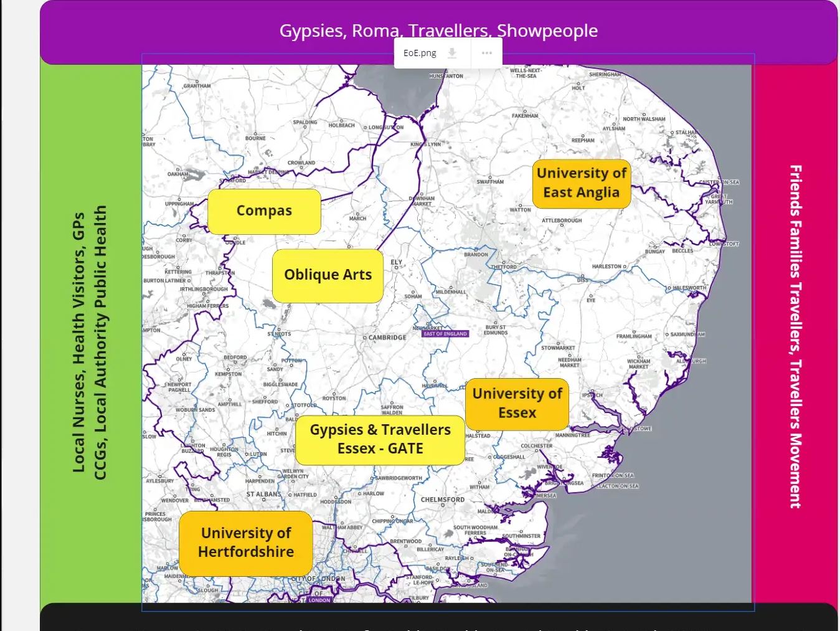
Task: Click the St Albans label on the map
Action: pos(263,495)
